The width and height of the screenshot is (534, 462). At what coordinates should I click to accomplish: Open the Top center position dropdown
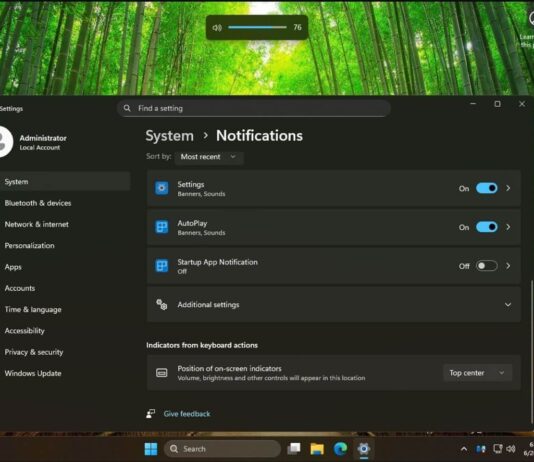pyautogui.click(x=477, y=373)
